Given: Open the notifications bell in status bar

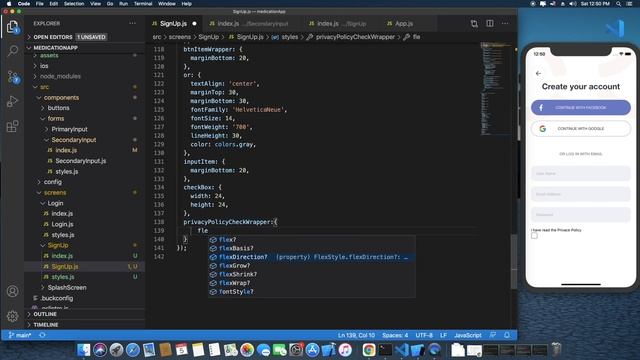Looking at the screenshot, I should coord(507,335).
